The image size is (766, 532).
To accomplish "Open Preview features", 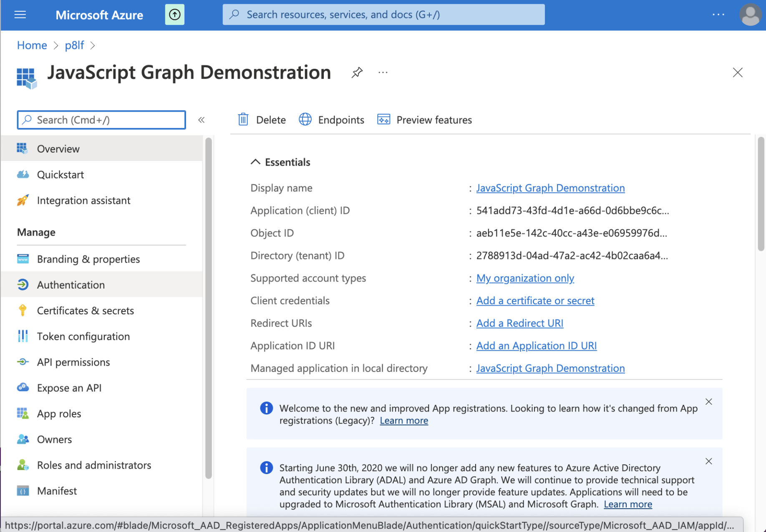I will pos(425,120).
